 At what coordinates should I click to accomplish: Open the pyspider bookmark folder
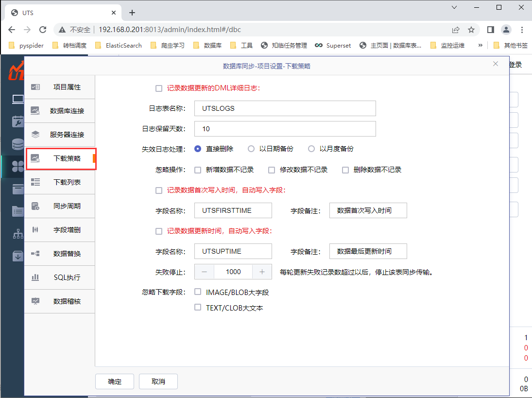click(26, 46)
